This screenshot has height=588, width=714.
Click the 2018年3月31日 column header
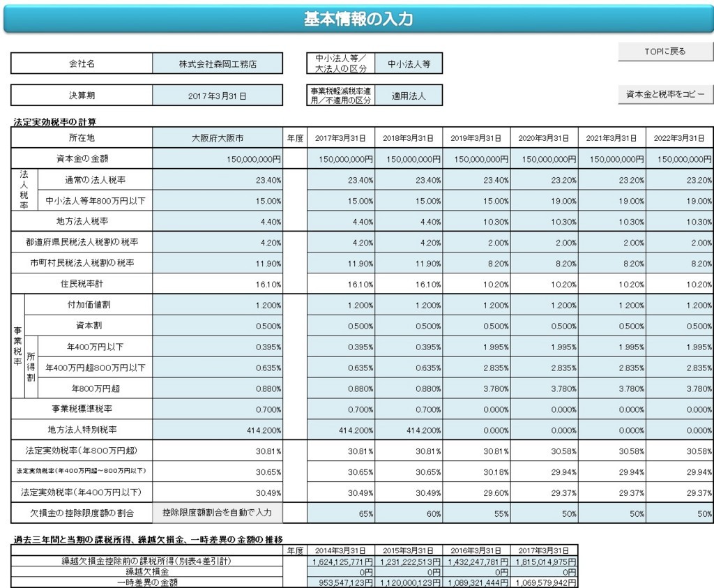(409, 138)
